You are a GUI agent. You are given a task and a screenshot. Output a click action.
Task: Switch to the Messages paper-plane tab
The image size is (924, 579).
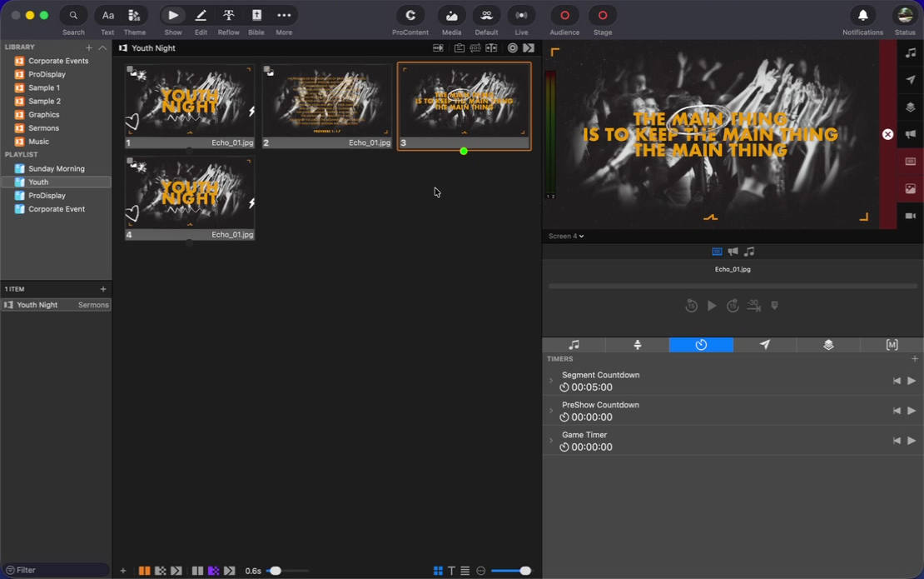(765, 345)
